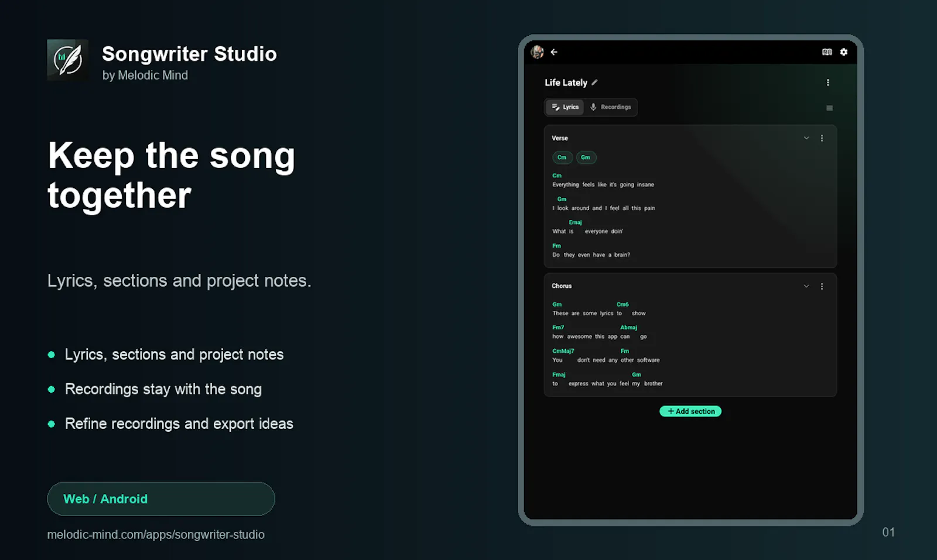
Task: Click the user avatar icon
Action: 537,52
